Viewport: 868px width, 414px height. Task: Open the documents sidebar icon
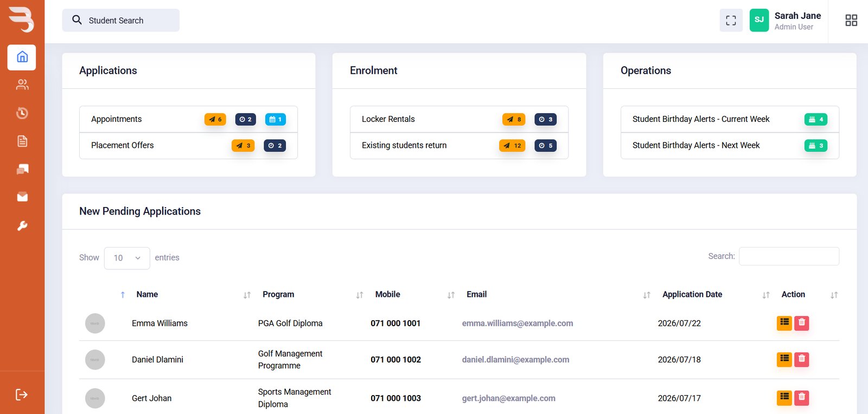point(22,141)
